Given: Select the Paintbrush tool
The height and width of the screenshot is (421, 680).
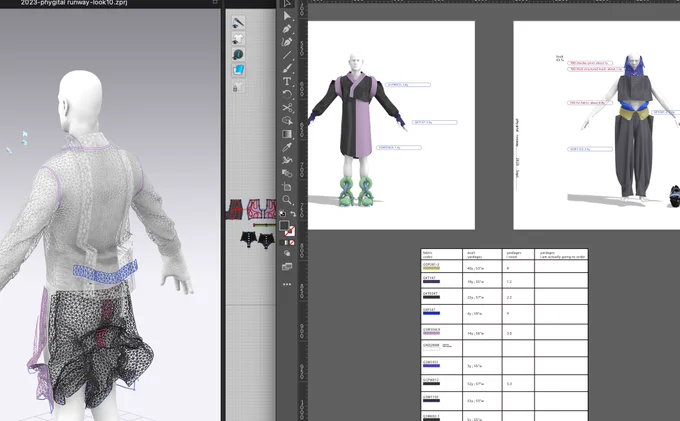Looking at the screenshot, I should 287,68.
